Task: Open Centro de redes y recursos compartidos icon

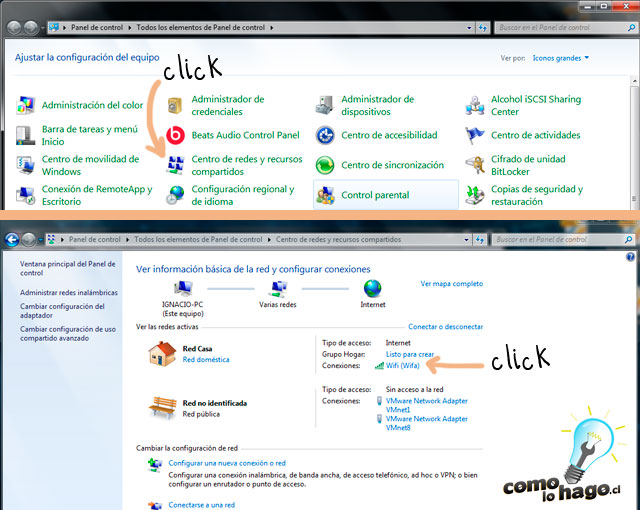Action: (x=176, y=164)
